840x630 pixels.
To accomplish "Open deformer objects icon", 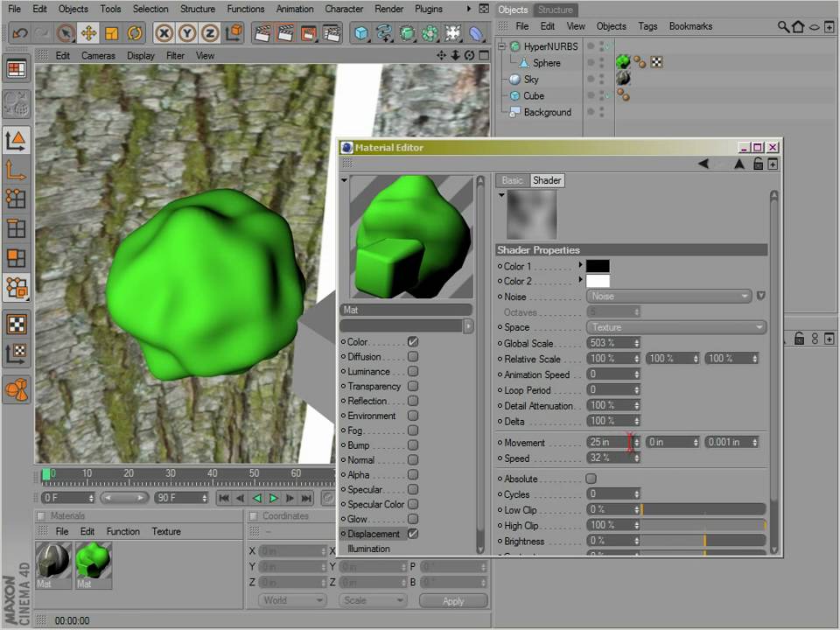I will coord(476,34).
